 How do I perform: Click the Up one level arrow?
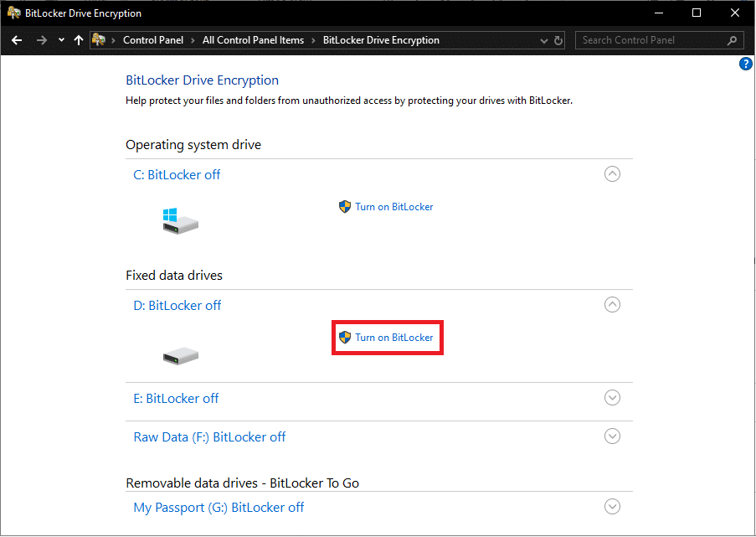click(78, 39)
